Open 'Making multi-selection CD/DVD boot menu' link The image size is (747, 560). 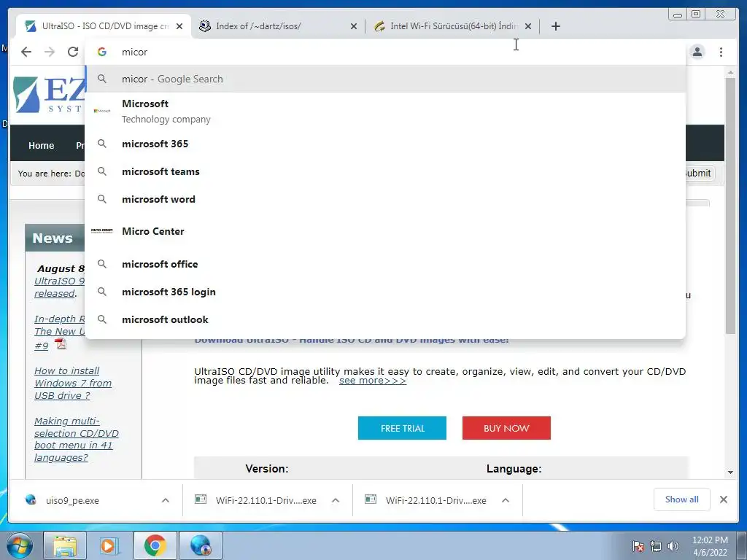click(76, 439)
